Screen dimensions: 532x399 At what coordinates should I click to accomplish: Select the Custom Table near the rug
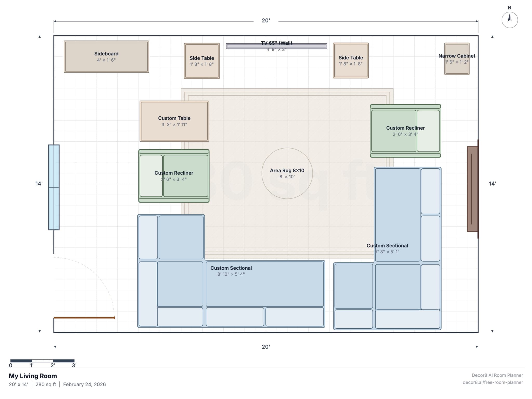click(x=174, y=121)
